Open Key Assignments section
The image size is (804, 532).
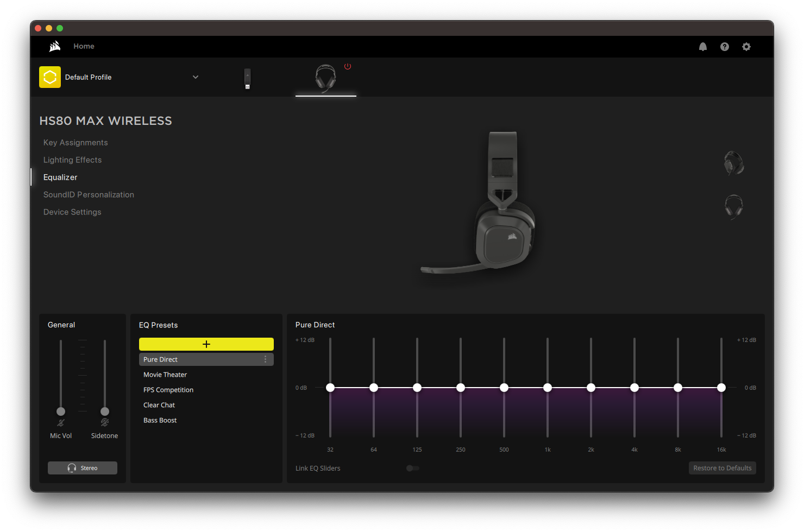(76, 143)
